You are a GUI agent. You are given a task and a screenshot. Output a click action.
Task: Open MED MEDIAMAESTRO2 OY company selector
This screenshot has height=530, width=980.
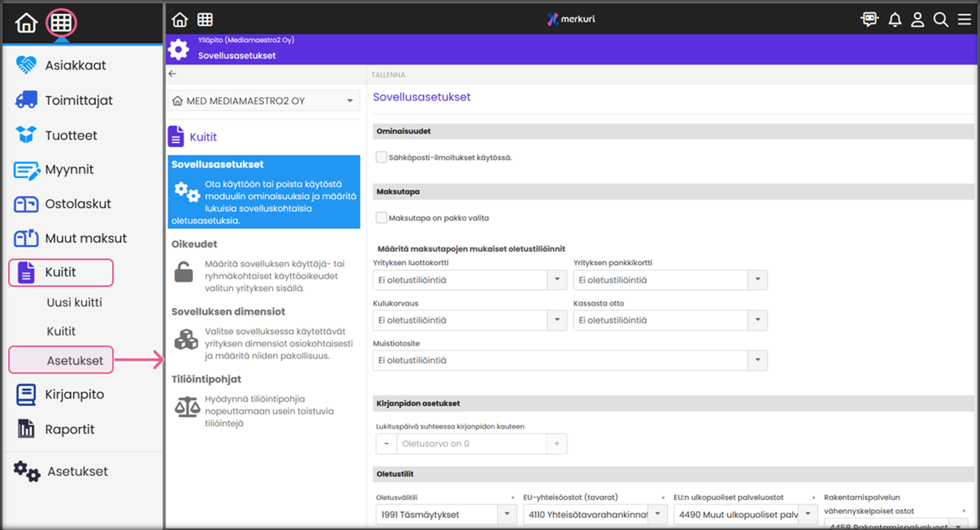264,101
